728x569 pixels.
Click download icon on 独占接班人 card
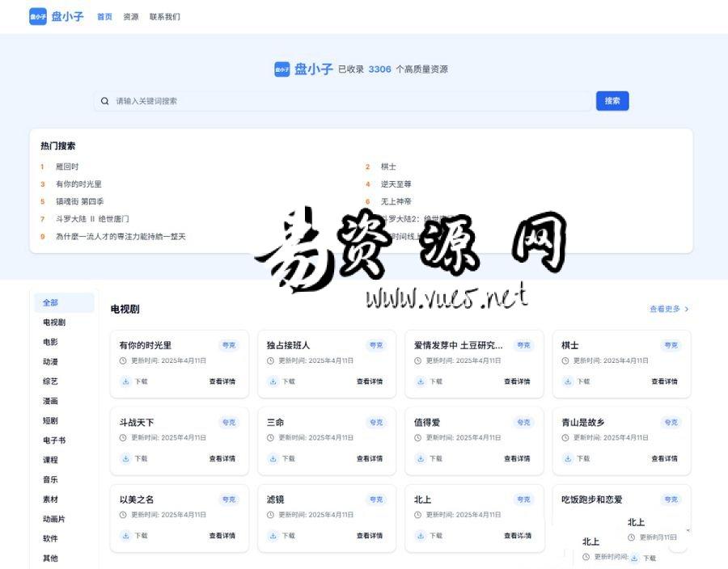tap(273, 381)
